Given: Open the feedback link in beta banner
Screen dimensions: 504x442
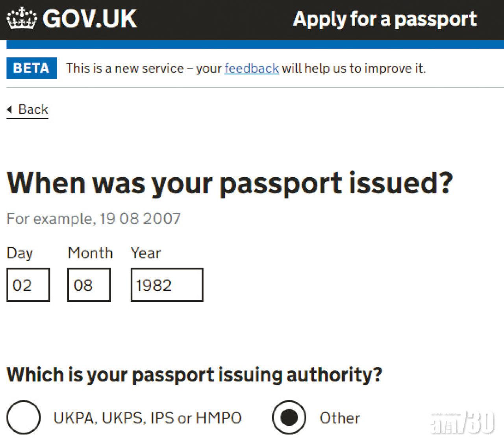Looking at the screenshot, I should pos(252,68).
